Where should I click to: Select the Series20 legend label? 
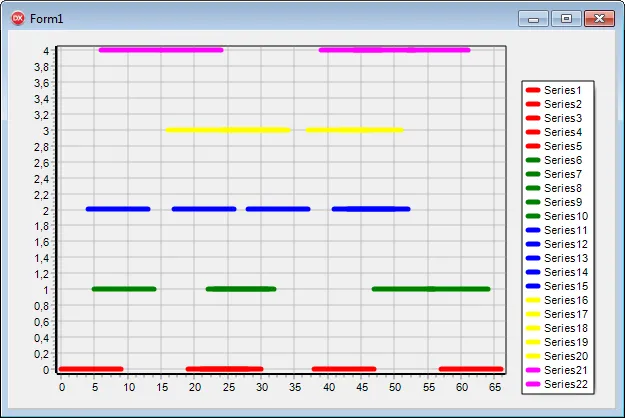pyautogui.click(x=566, y=356)
